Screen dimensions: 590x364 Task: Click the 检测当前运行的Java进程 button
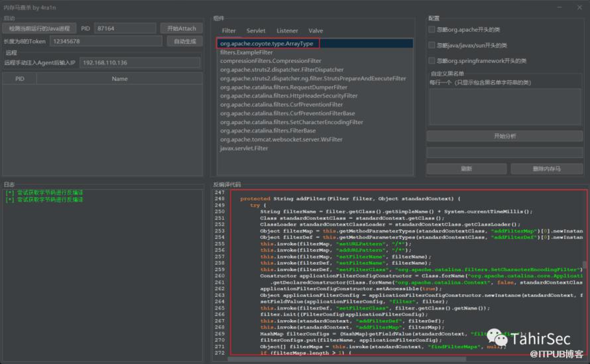coord(39,29)
